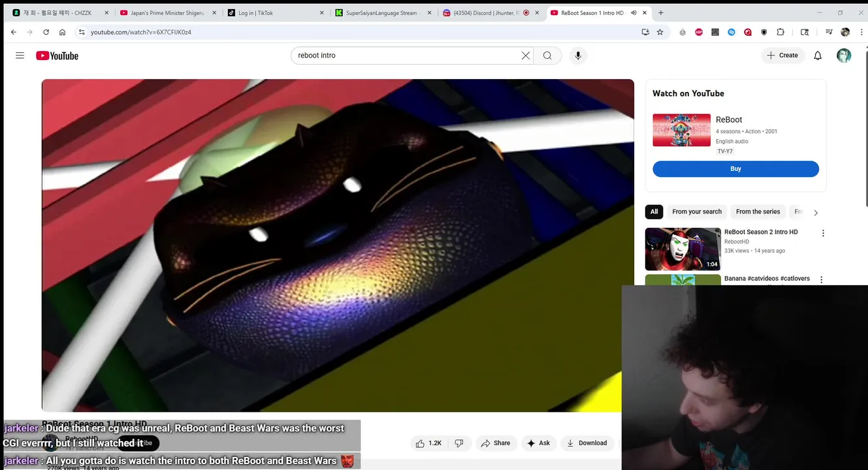The height and width of the screenshot is (470, 868).
Task: Select the 'Watch on YouTube' heading
Action: click(x=688, y=93)
